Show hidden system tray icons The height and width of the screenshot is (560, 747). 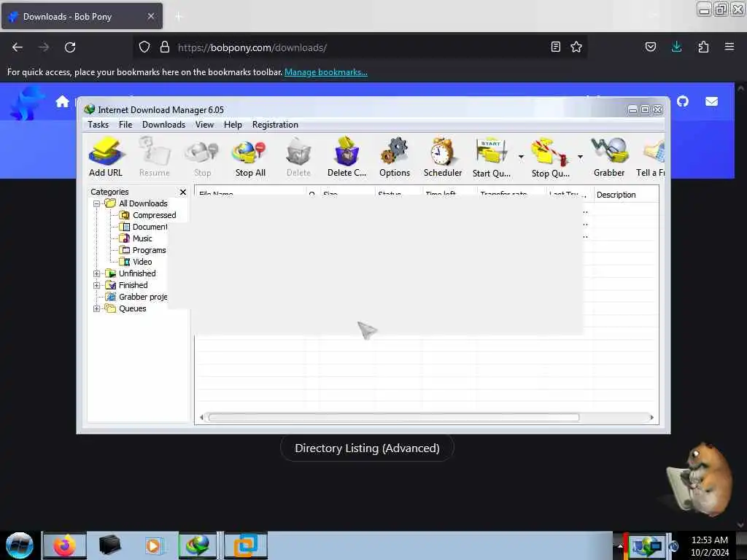620,546
